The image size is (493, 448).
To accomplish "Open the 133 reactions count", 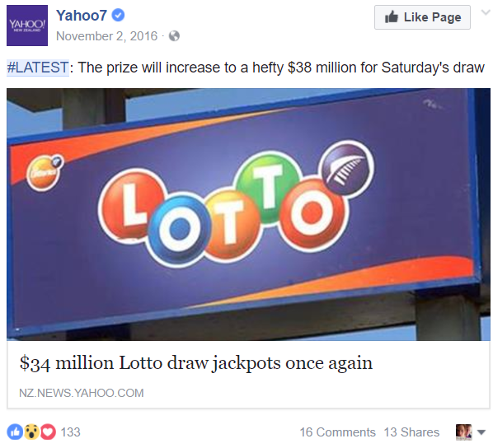I will click(x=70, y=432).
